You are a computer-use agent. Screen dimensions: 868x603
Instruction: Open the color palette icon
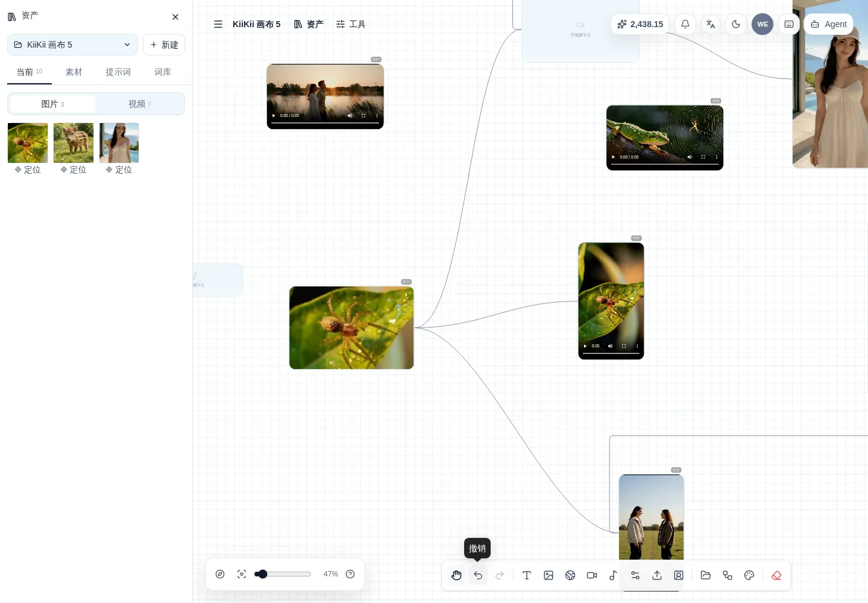point(749,575)
